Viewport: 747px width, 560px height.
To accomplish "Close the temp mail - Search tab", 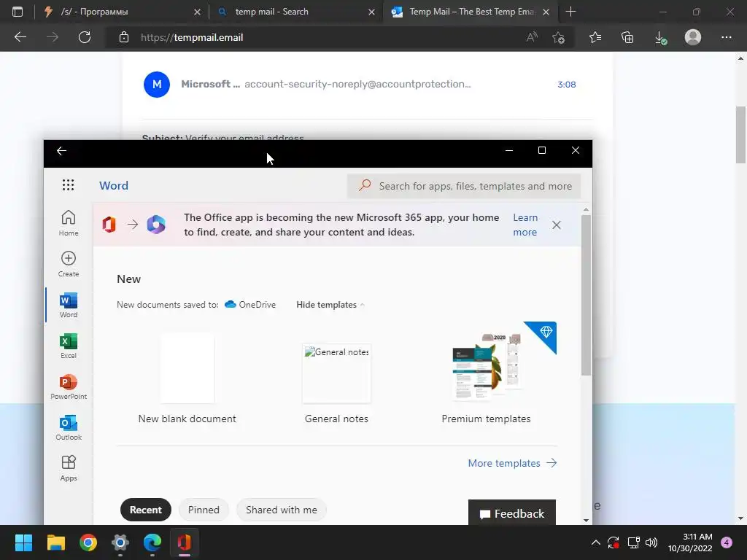I will (371, 12).
